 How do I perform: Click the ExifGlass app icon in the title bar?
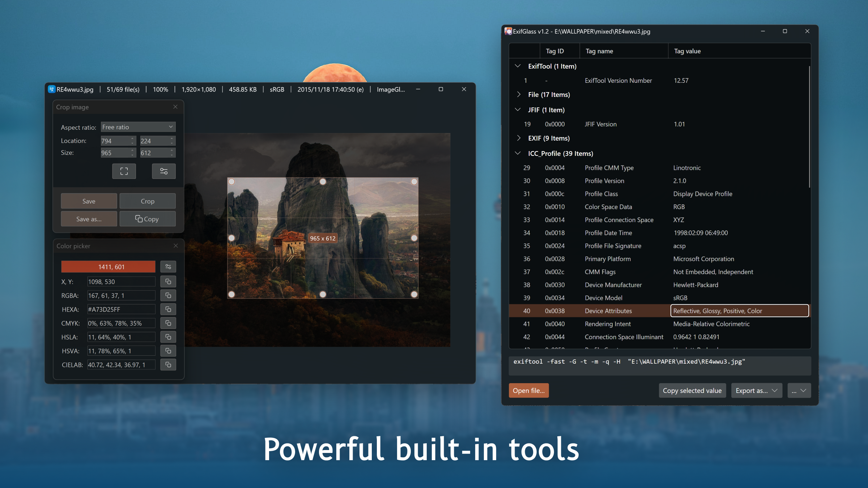508,31
